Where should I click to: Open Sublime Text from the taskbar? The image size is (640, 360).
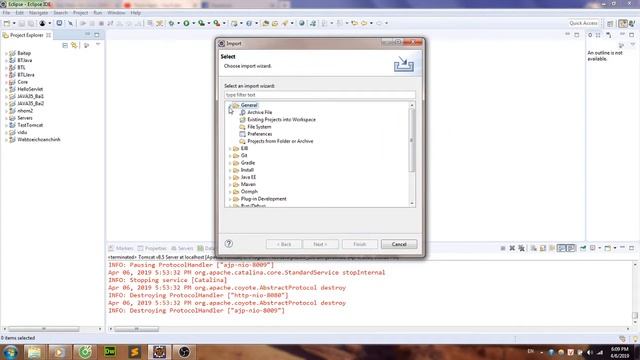[134, 351]
